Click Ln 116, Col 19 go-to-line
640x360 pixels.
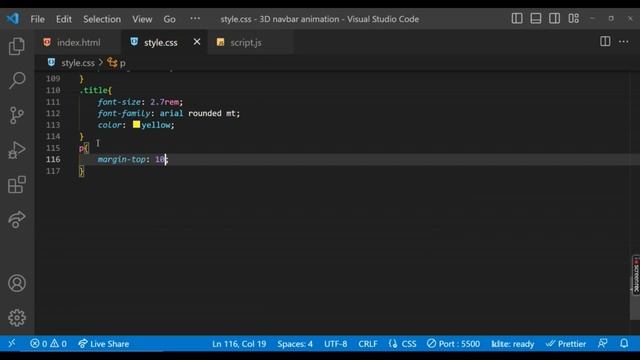[239, 344]
